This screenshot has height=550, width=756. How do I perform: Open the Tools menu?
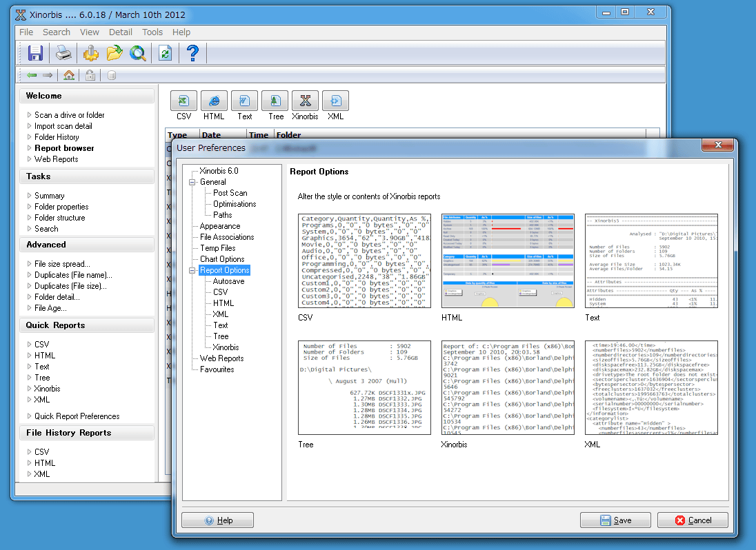tap(152, 32)
